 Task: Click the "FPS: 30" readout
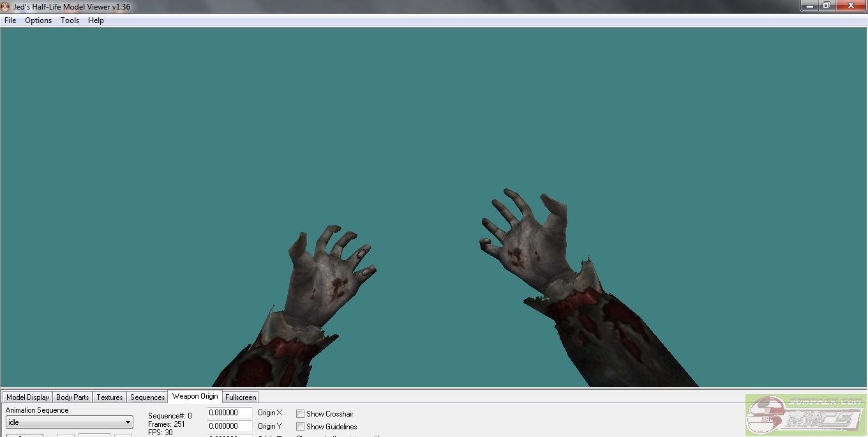[x=160, y=433]
